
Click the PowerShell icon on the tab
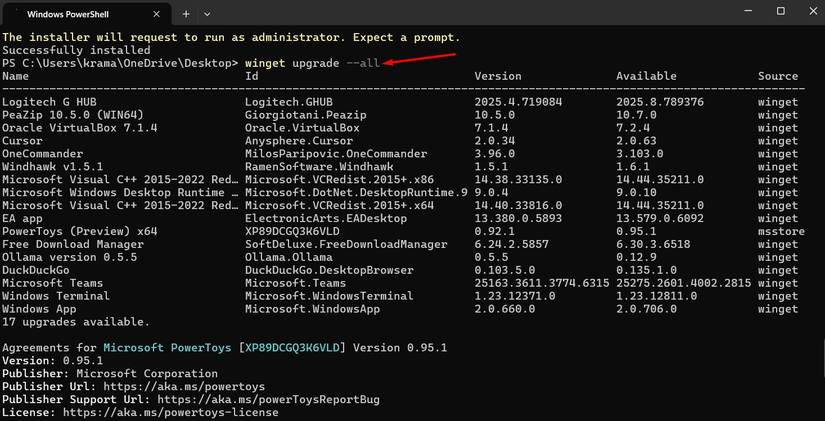(x=15, y=14)
